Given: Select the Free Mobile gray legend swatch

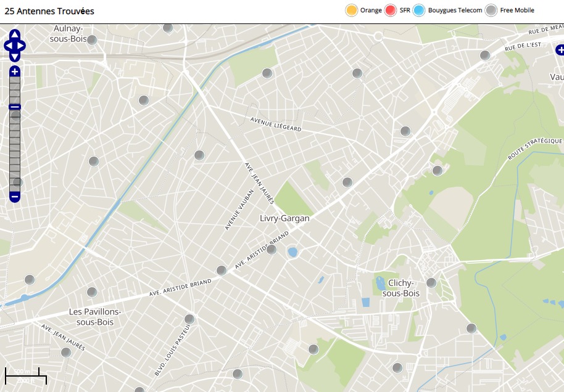Looking at the screenshot, I should point(491,10).
